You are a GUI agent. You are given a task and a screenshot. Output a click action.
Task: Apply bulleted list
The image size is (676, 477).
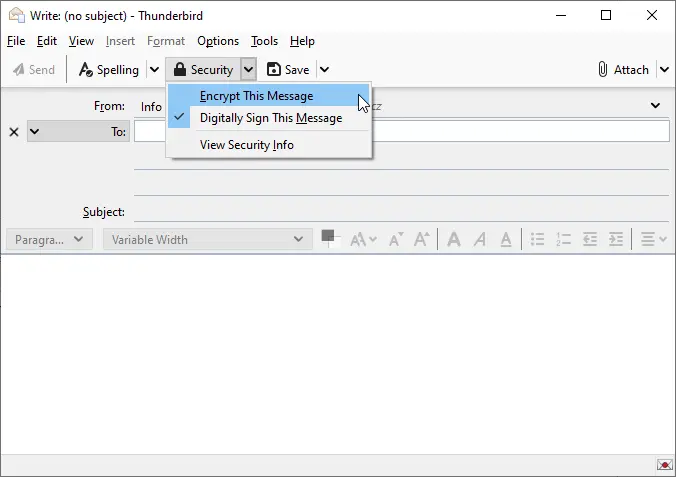[537, 239]
